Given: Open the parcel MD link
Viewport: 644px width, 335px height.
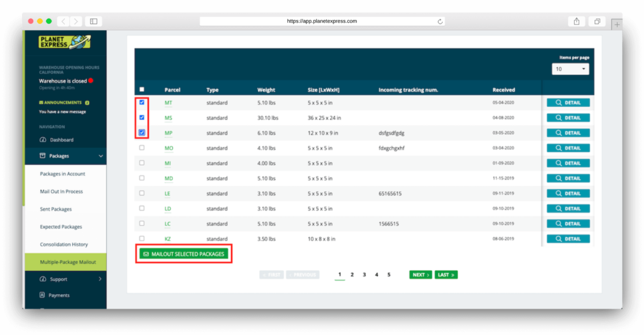Looking at the screenshot, I should tap(169, 178).
